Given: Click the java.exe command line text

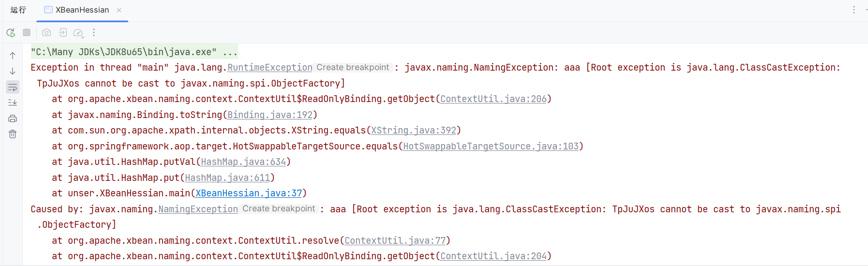Looking at the screenshot, I should pyautogui.click(x=134, y=52).
